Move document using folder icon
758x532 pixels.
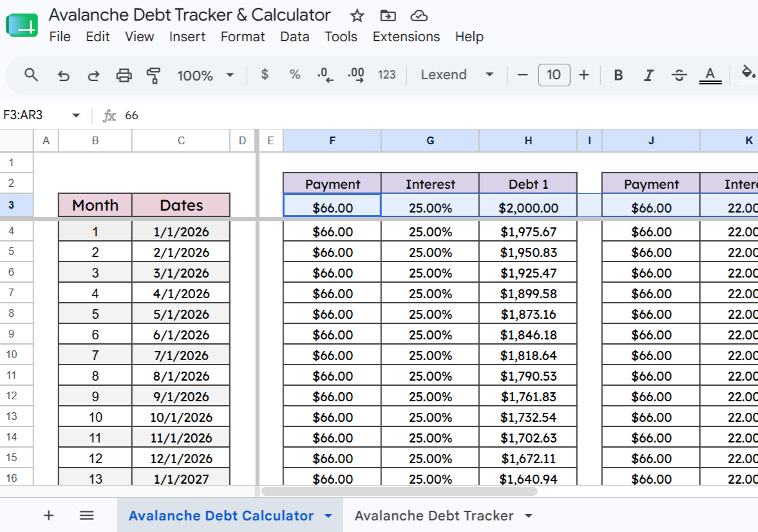[388, 16]
